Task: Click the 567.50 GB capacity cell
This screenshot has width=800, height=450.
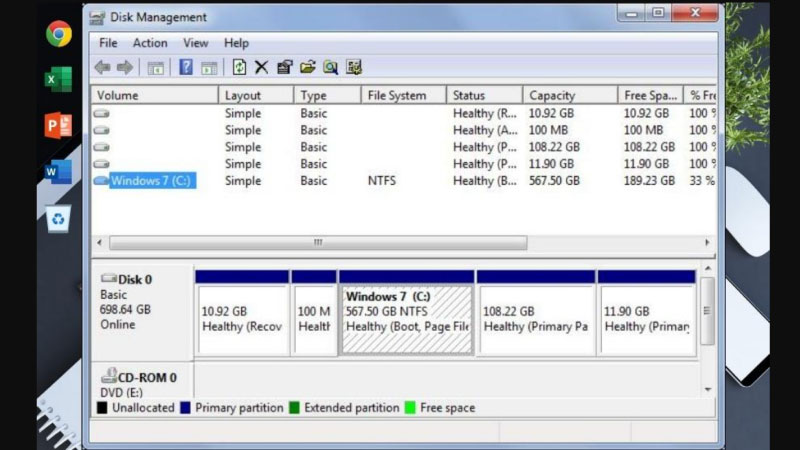Action: pyautogui.click(x=554, y=181)
